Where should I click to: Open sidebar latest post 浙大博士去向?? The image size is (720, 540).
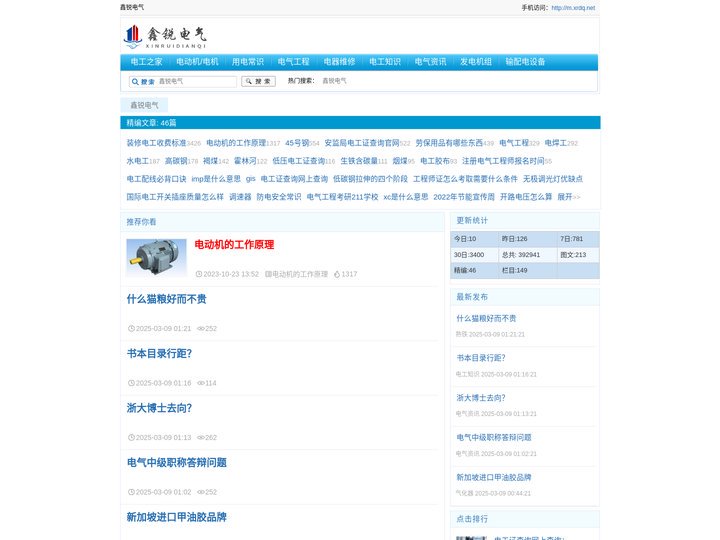tap(481, 398)
